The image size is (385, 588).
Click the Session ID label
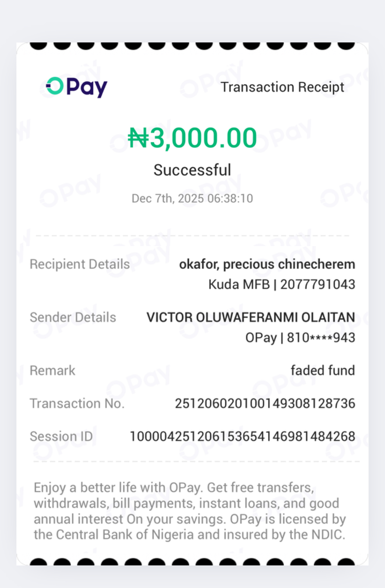61,436
